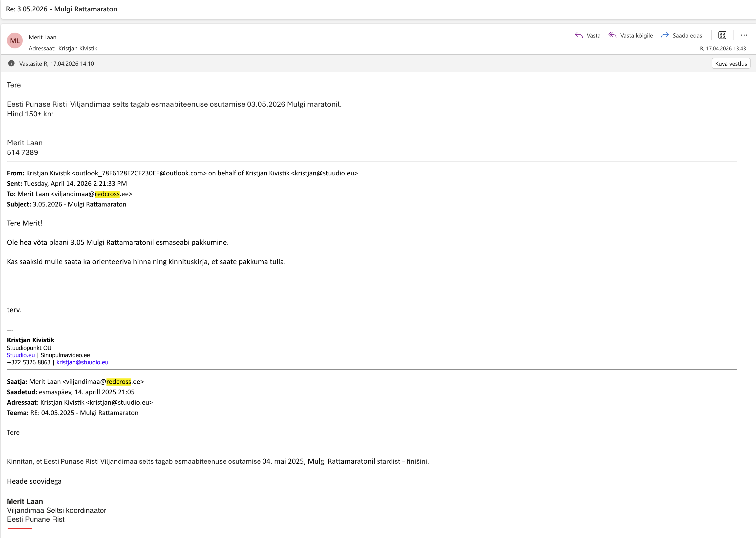This screenshot has width=756, height=538.
Task: Click the Vastasite R, 17.04.2026 14:10 notice
Action: [56, 63]
